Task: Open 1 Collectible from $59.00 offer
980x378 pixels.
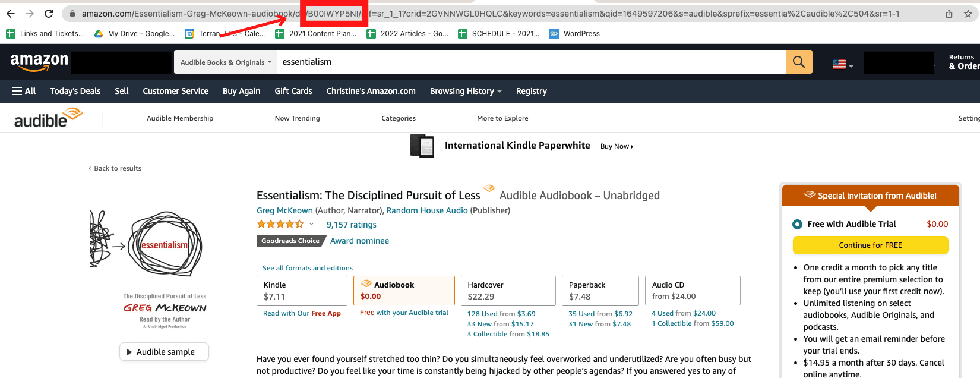Action: pos(693,323)
